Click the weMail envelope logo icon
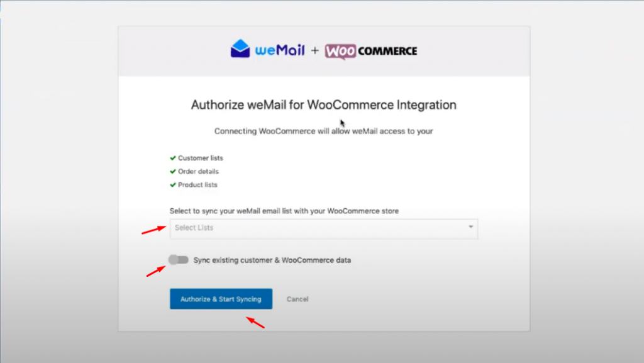Image resolution: width=644 pixels, height=363 pixels. click(x=240, y=48)
